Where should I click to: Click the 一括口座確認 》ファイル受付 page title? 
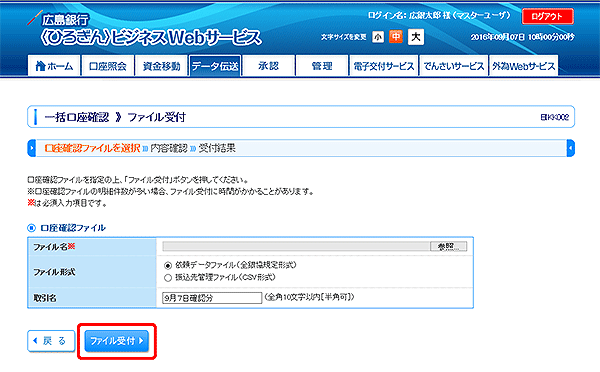[x=115, y=117]
